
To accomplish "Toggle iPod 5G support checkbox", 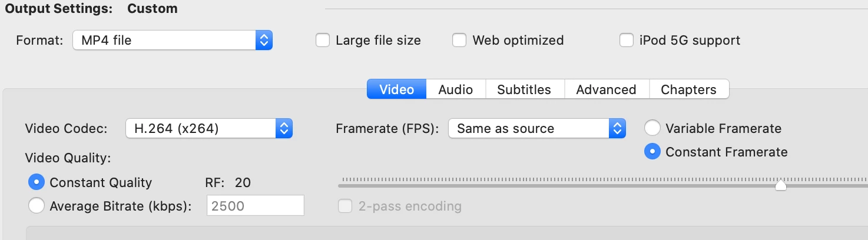I will tap(627, 41).
